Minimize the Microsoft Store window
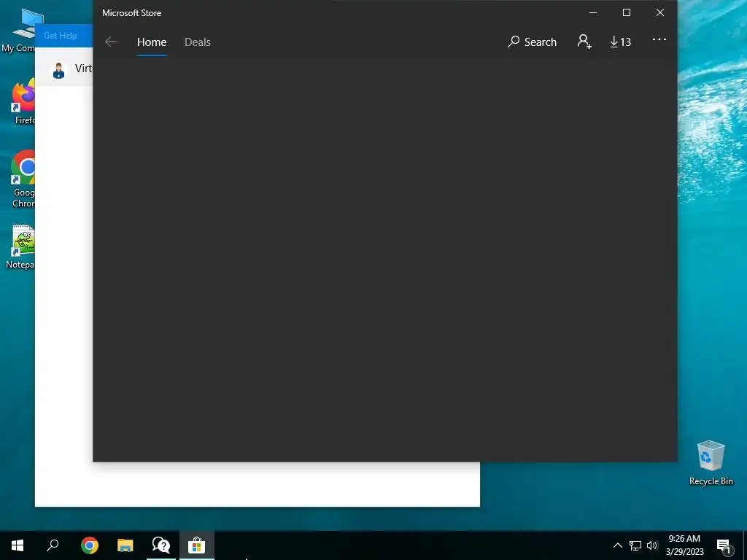The image size is (747, 560). point(593,13)
